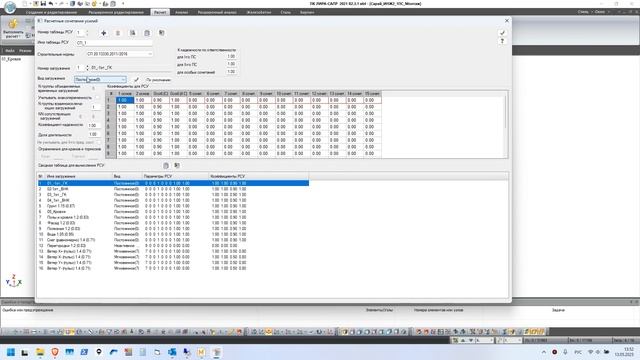Screen dimensions: 640x360
Task: Toggle Не учитывать для II-го пред. сост. checkbox
Action: point(97,142)
